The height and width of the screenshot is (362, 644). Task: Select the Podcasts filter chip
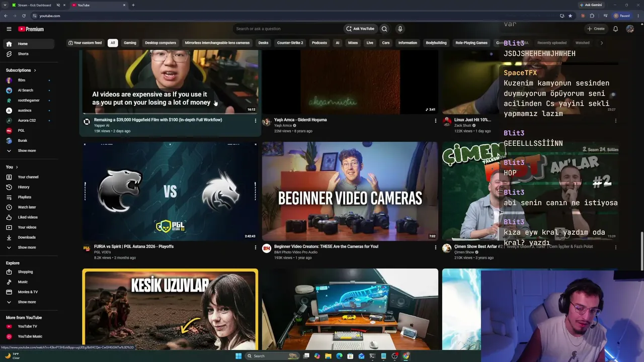(x=319, y=43)
